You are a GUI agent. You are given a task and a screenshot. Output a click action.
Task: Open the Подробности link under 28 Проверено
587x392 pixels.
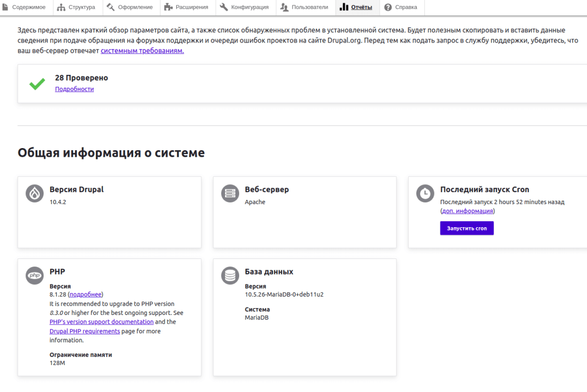click(74, 89)
